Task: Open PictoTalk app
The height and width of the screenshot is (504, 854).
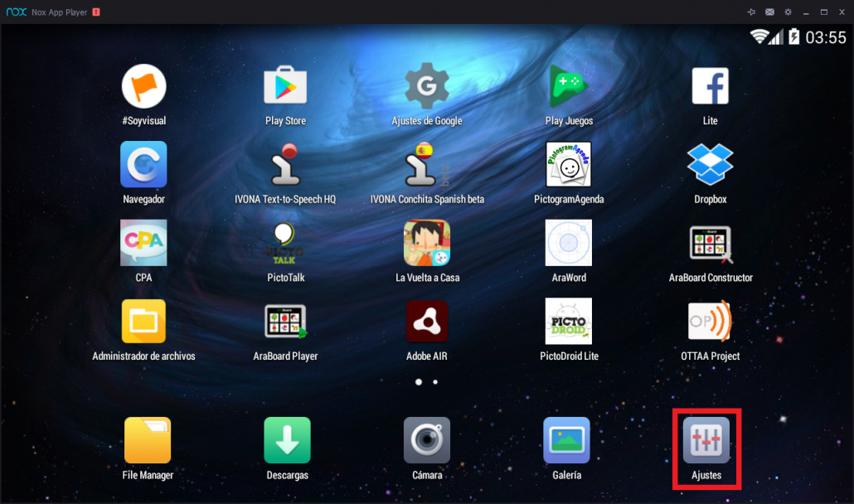Action: tap(285, 243)
